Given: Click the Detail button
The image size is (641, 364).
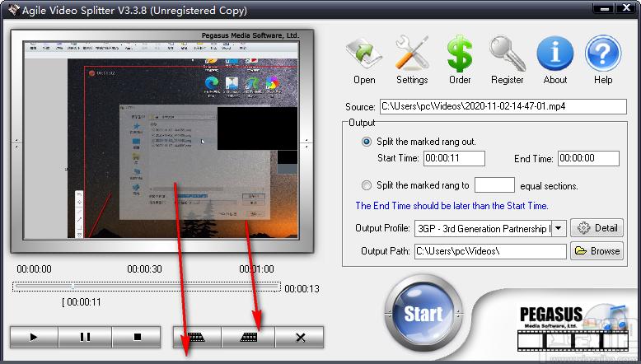Looking at the screenshot, I should coord(597,228).
